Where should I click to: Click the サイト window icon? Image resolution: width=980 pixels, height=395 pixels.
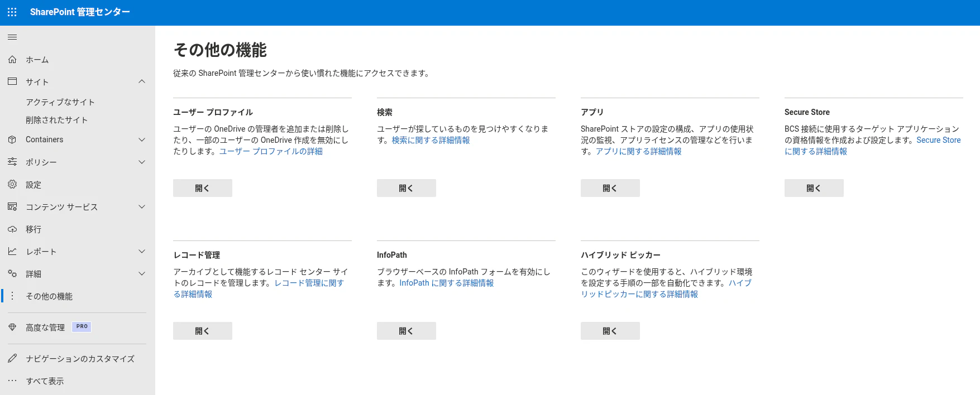click(x=12, y=81)
